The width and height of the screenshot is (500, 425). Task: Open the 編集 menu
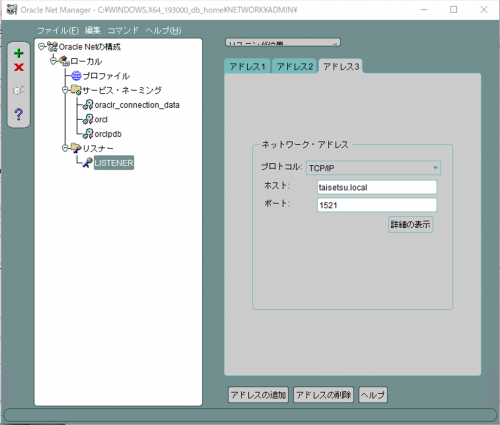93,31
